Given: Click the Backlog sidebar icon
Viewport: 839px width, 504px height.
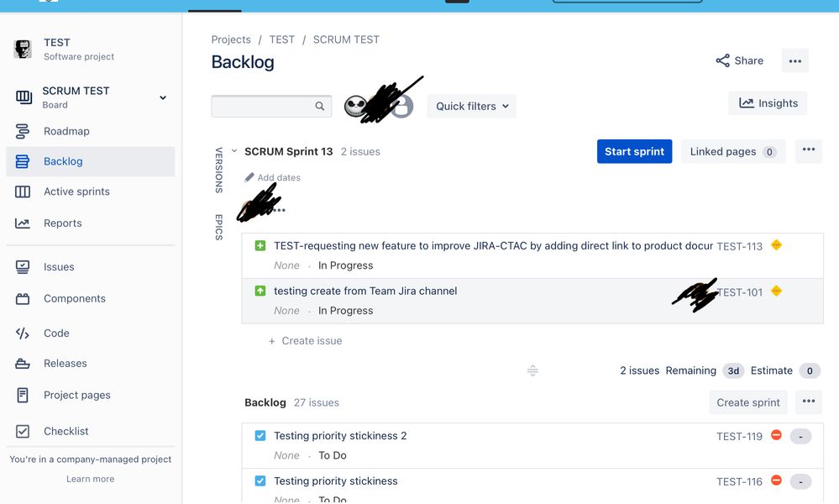Looking at the screenshot, I should tap(23, 161).
